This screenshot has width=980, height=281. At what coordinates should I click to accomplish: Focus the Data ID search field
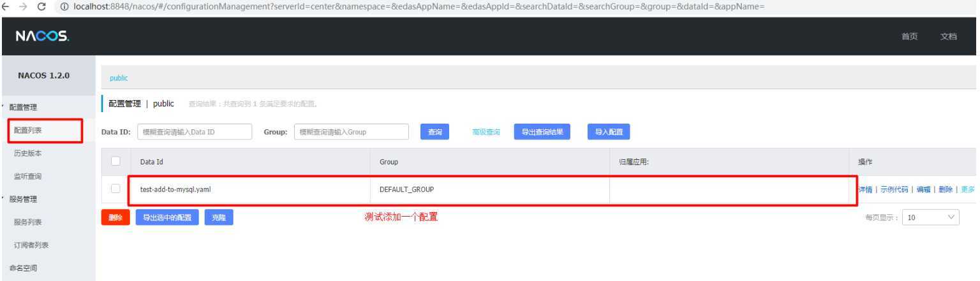[x=194, y=131]
